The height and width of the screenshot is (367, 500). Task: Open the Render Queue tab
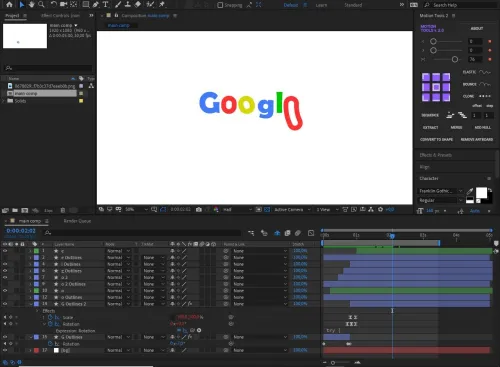tap(77, 221)
